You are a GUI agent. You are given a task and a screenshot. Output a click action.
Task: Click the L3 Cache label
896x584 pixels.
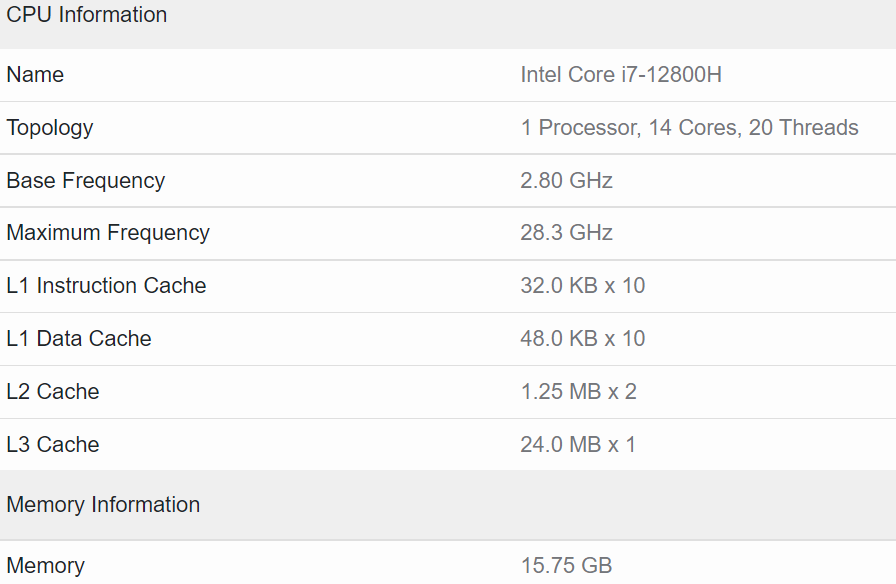pos(53,445)
